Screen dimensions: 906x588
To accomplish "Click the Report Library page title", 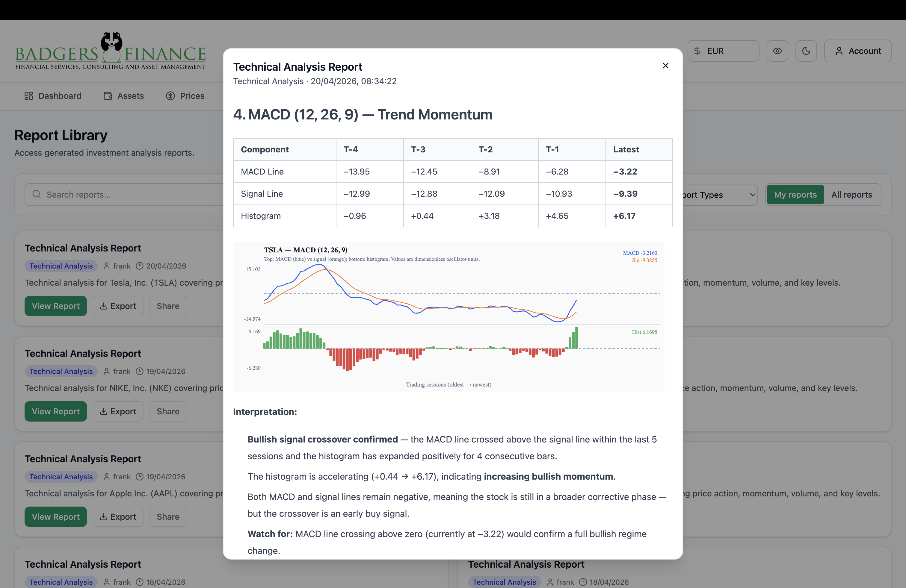I will click(61, 135).
